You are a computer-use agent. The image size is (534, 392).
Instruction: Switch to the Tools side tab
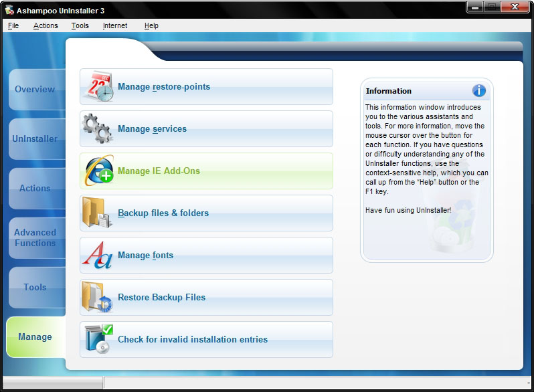coord(37,287)
